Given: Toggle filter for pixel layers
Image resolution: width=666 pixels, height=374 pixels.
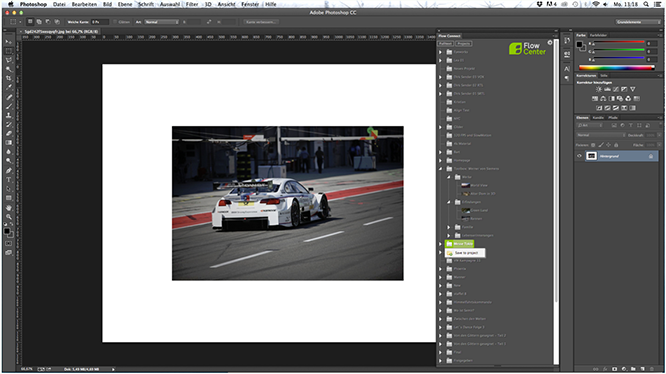Looking at the screenshot, I should 614,126.
